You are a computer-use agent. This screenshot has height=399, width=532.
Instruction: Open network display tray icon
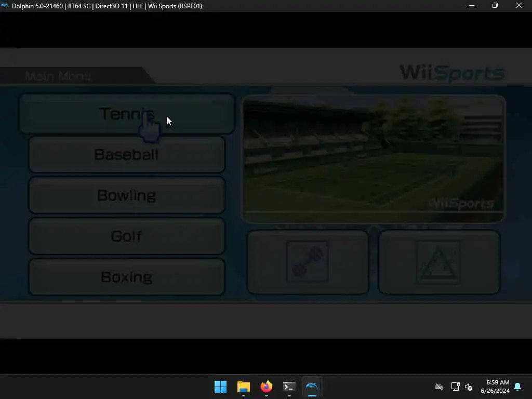coord(455,387)
